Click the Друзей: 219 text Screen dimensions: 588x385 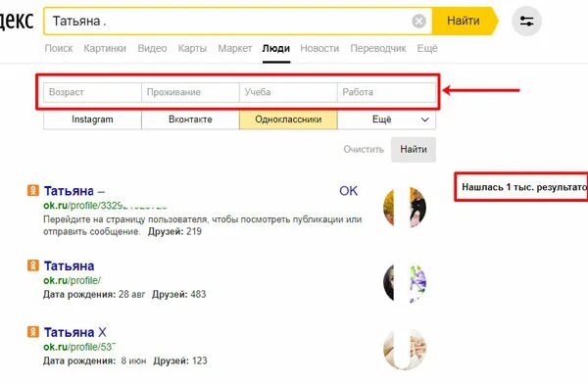(x=174, y=231)
